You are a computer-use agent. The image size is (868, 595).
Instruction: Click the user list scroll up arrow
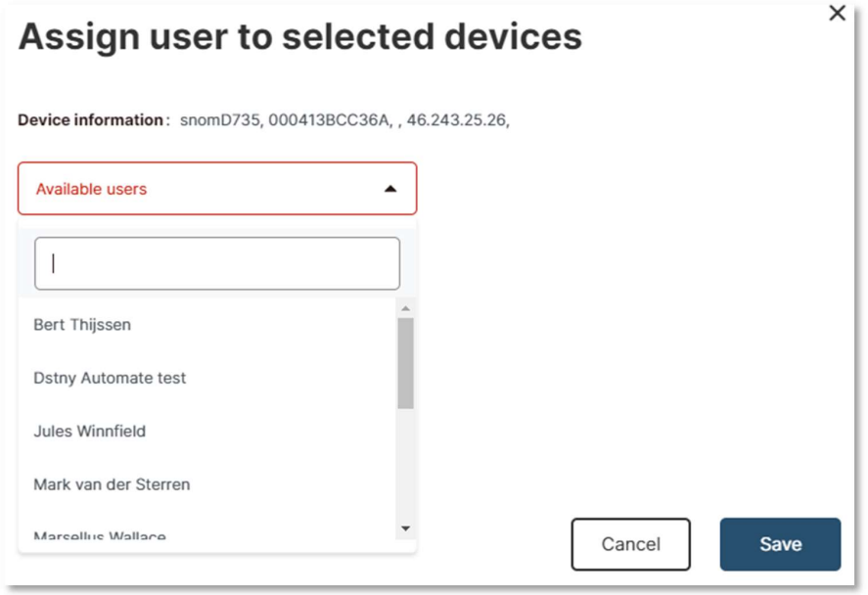coord(405,308)
